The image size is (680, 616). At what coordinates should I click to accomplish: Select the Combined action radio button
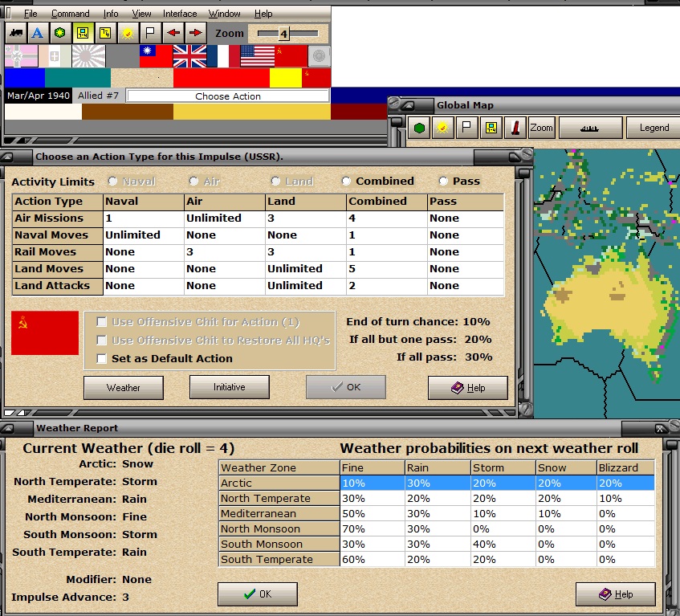coord(346,181)
